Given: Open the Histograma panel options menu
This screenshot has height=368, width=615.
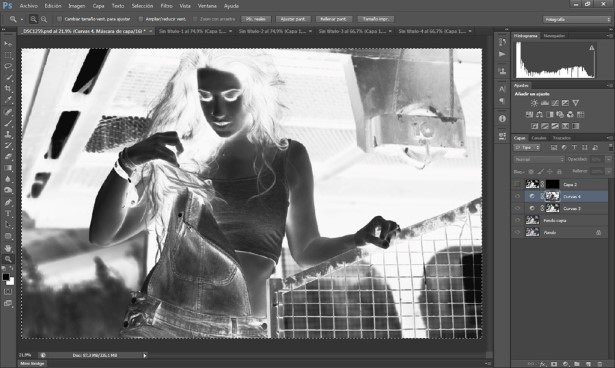Looking at the screenshot, I should point(610,36).
